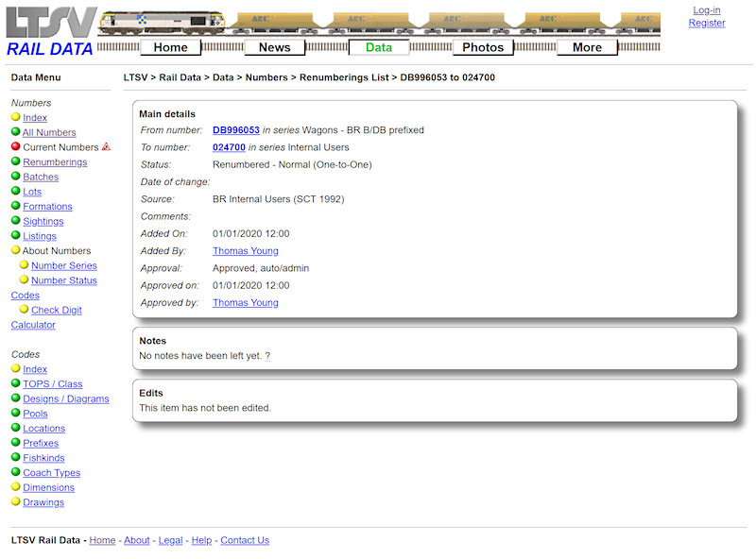Click the yellow dot beside About Numbers
Screen dimensions: 756x559
(16, 250)
